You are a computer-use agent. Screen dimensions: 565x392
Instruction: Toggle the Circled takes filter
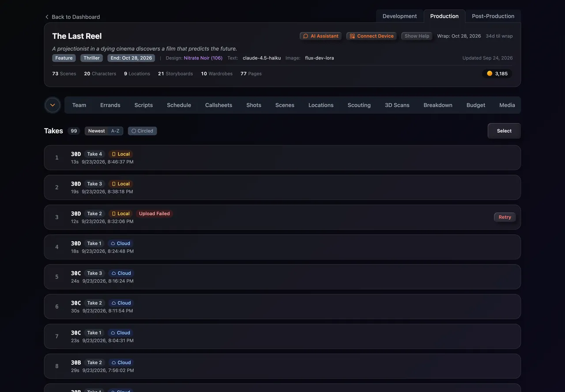[x=142, y=131]
